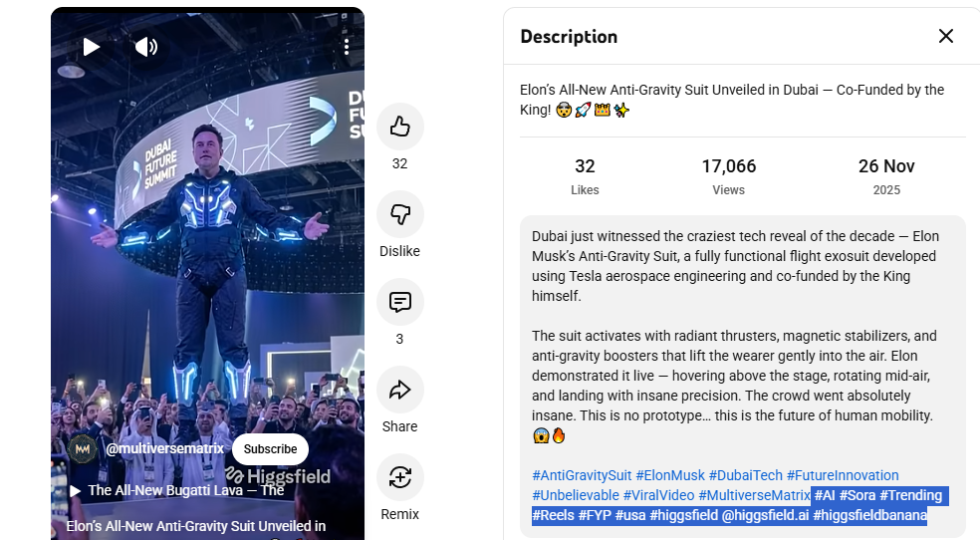
Task: Like the video with the thumbs-up icon
Action: [400, 127]
